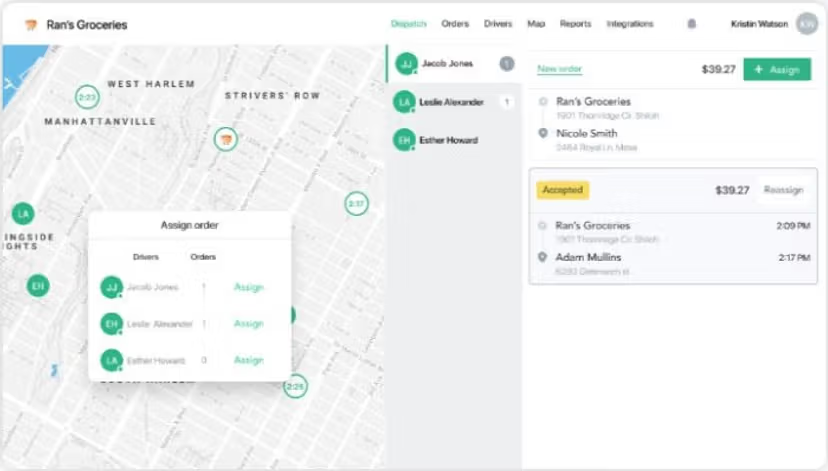
Task: Open Kristin Watson's profile avatar
Action: (x=807, y=24)
